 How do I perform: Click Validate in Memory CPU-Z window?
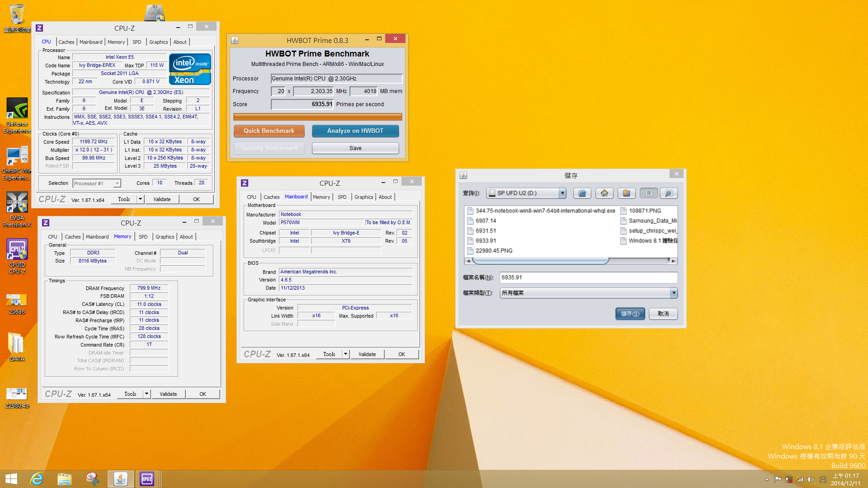tap(168, 394)
